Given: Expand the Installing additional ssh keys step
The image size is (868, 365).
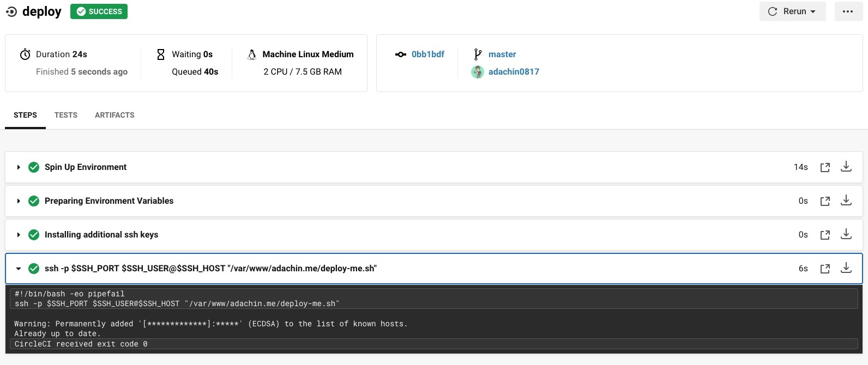Looking at the screenshot, I should click(19, 235).
